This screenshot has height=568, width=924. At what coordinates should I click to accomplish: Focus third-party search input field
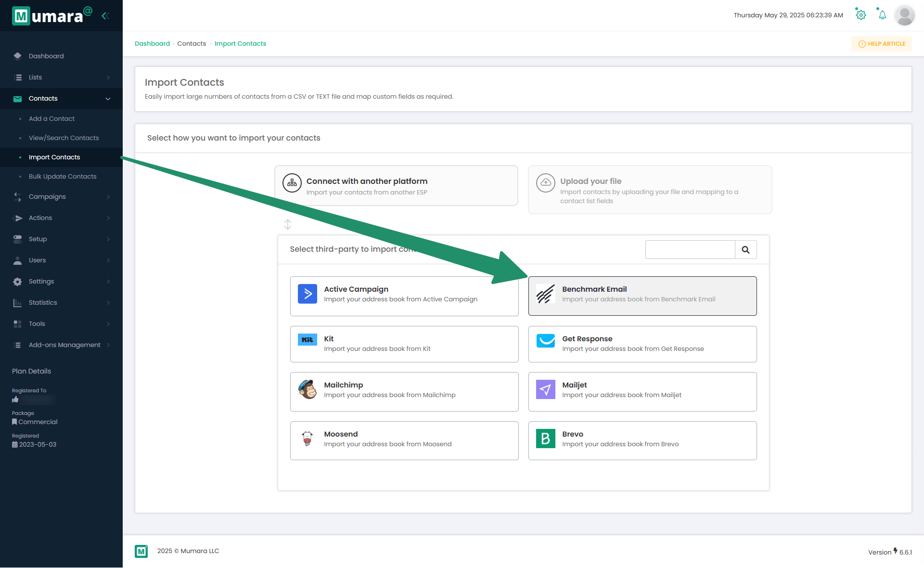pyautogui.click(x=690, y=250)
